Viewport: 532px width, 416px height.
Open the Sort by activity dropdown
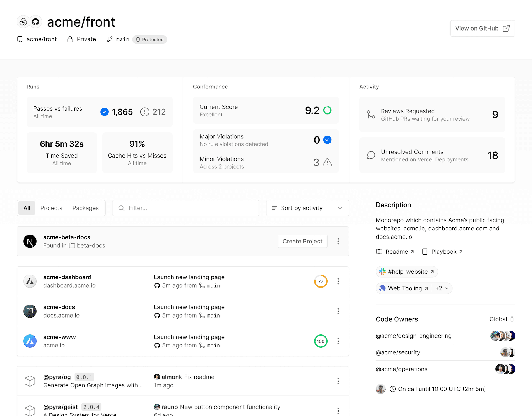coord(307,208)
